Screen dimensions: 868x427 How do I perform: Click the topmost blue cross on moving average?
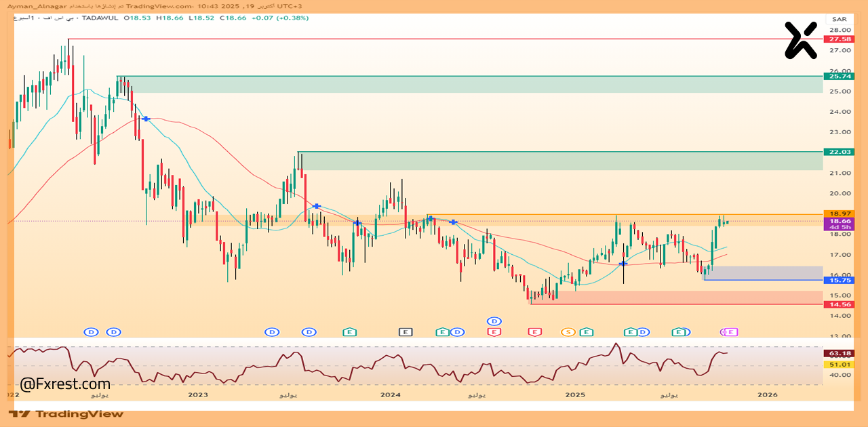point(146,119)
